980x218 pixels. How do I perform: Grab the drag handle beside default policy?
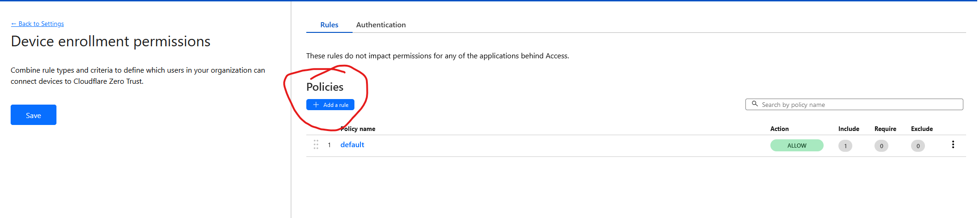(x=316, y=145)
